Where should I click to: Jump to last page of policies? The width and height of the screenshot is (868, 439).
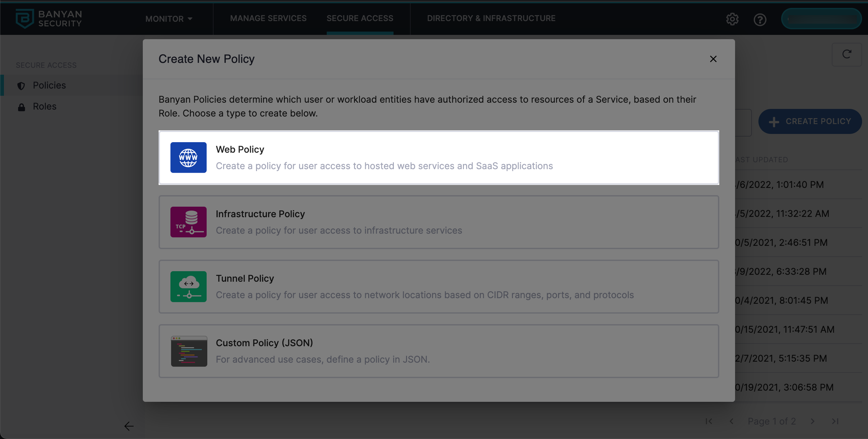pyautogui.click(x=835, y=421)
